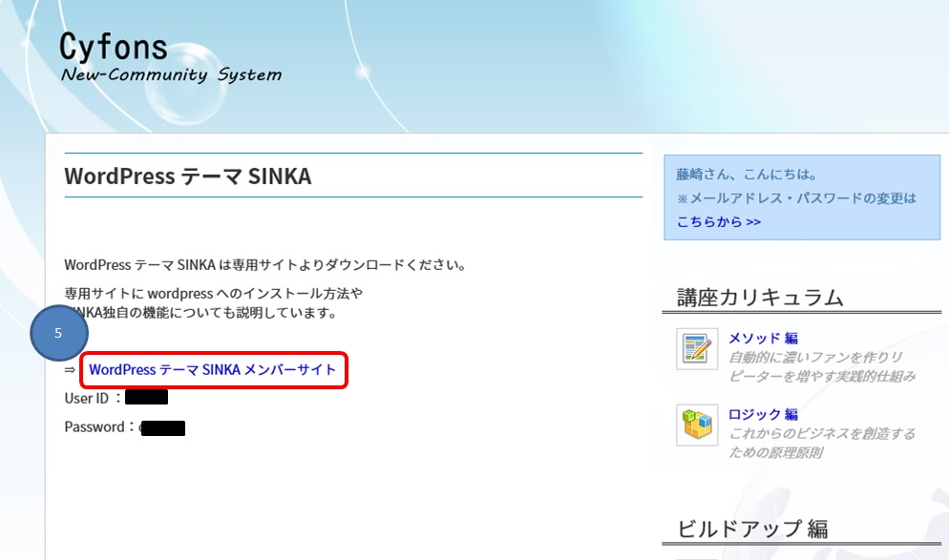Click the greeting box for 藤崎さん
Viewport: 949px width, 560px height.
(x=802, y=197)
